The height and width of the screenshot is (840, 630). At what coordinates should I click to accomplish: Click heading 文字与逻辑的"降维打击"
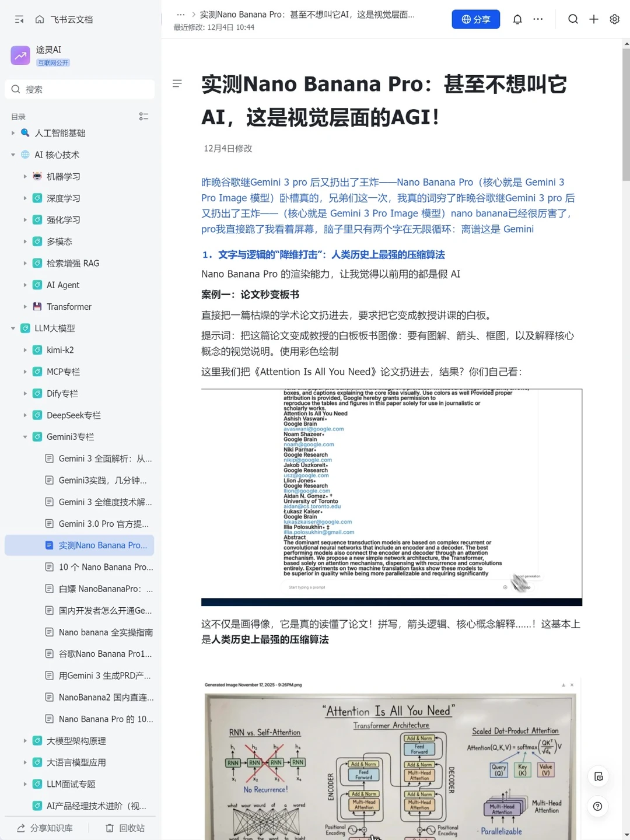323,255
